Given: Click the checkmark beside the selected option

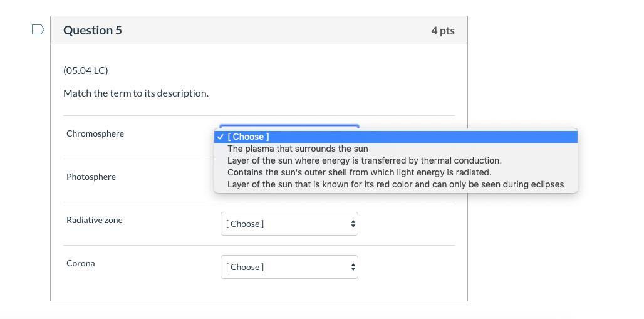Looking at the screenshot, I should [221, 137].
